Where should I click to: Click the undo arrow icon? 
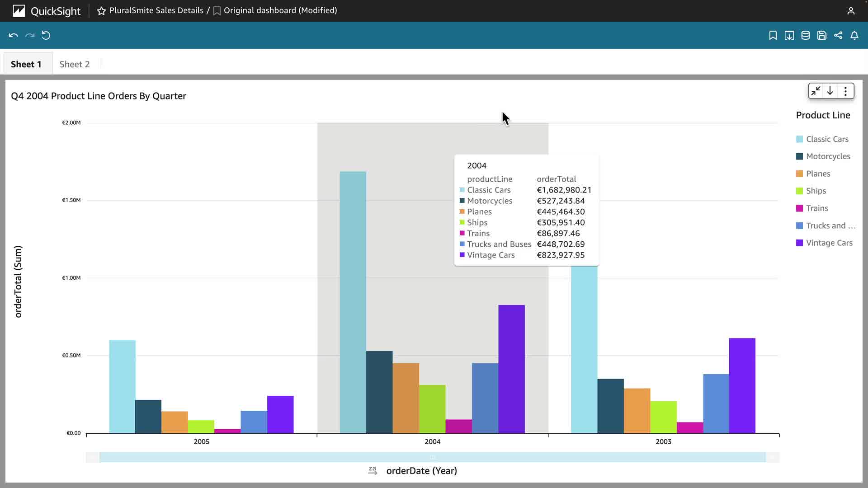pyautogui.click(x=13, y=35)
